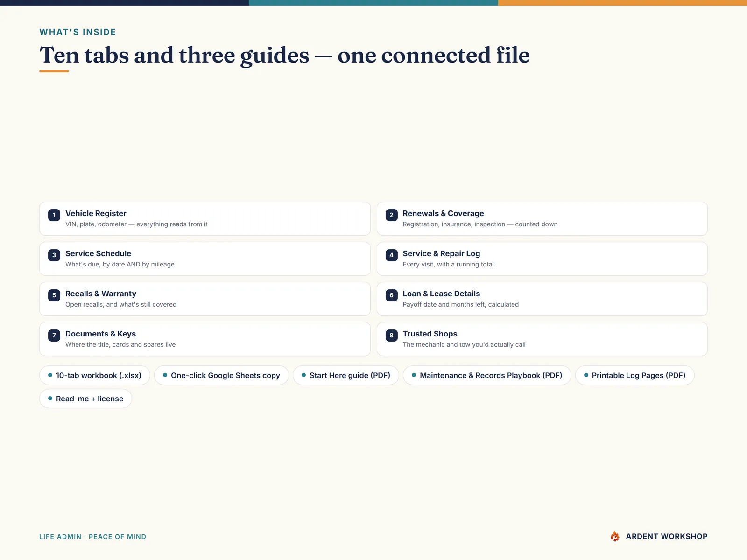Click the Ardent Workshop flame logo
The image size is (747, 560).
coord(615,536)
